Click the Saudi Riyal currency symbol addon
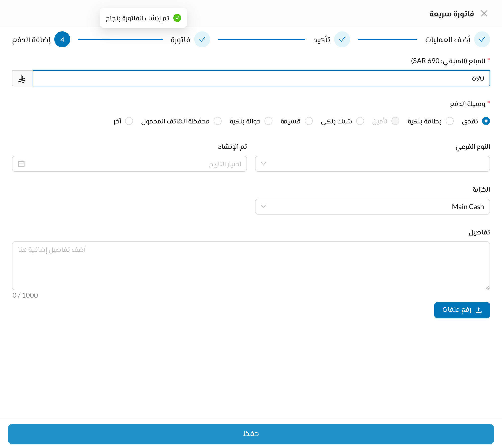Image resolution: width=502 pixels, height=448 pixels. [x=22, y=78]
